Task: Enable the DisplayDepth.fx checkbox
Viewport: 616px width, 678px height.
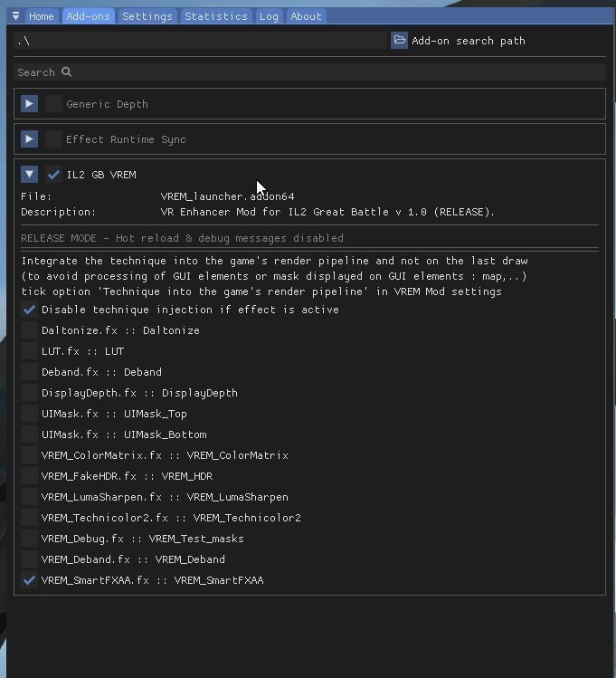Action: [x=30, y=393]
